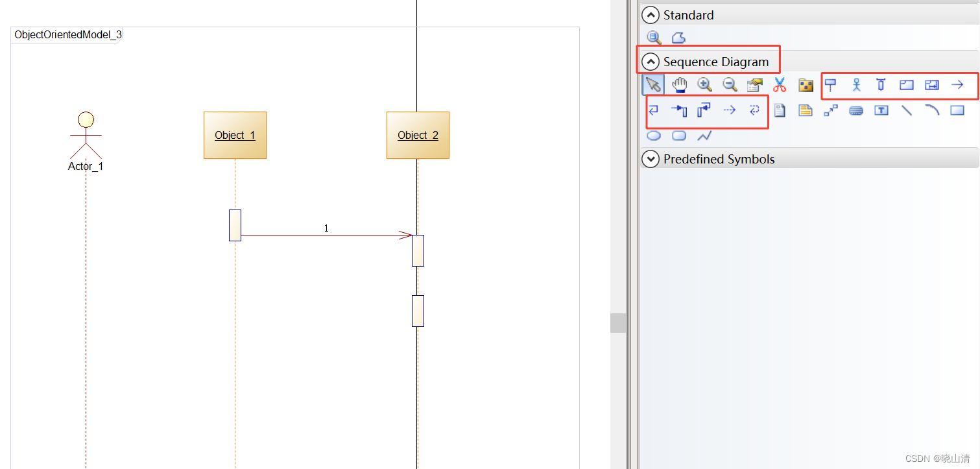Open the Properties tool icon

(754, 84)
